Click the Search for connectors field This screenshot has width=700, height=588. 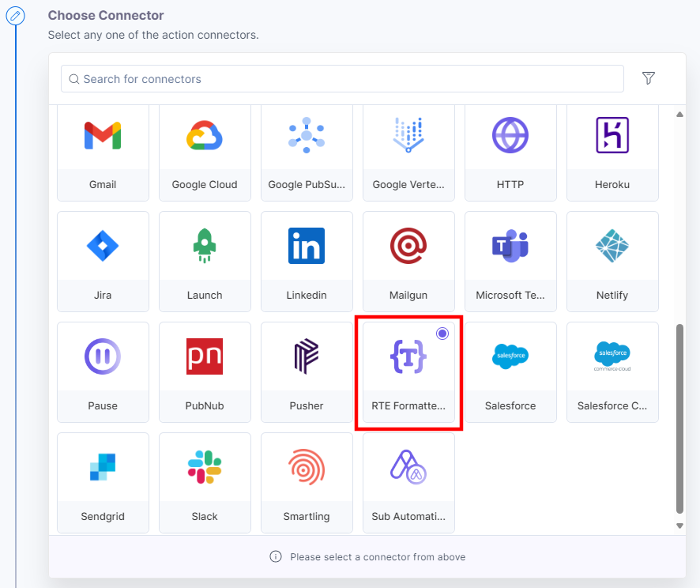pos(342,79)
